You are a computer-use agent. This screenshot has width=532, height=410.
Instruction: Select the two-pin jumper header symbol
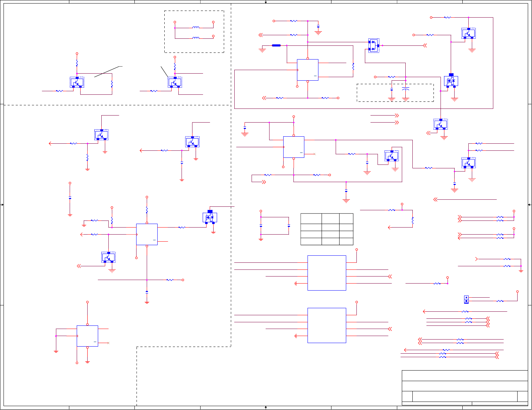click(467, 299)
